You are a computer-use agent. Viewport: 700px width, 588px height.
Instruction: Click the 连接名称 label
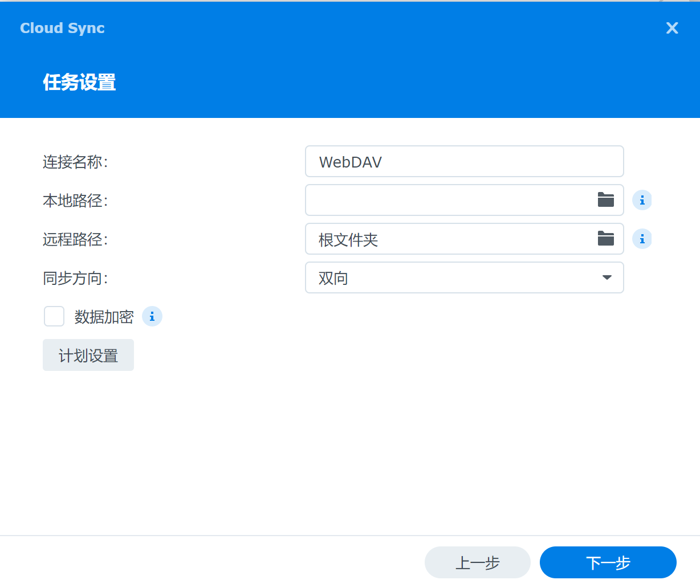(x=75, y=162)
